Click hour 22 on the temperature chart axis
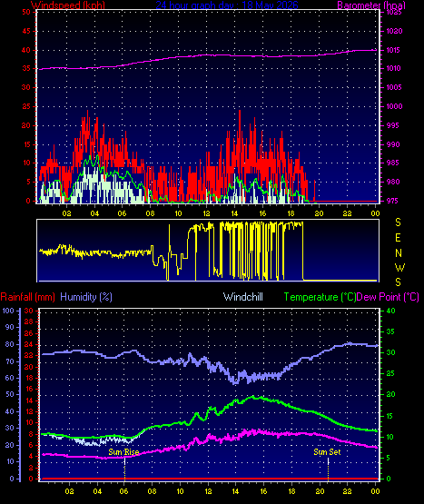 pos(347,491)
